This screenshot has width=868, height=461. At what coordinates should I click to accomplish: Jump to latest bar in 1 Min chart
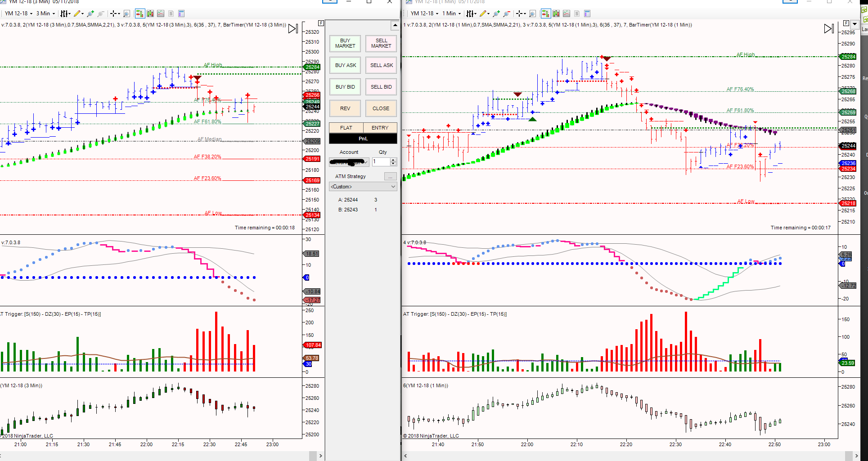tap(829, 29)
